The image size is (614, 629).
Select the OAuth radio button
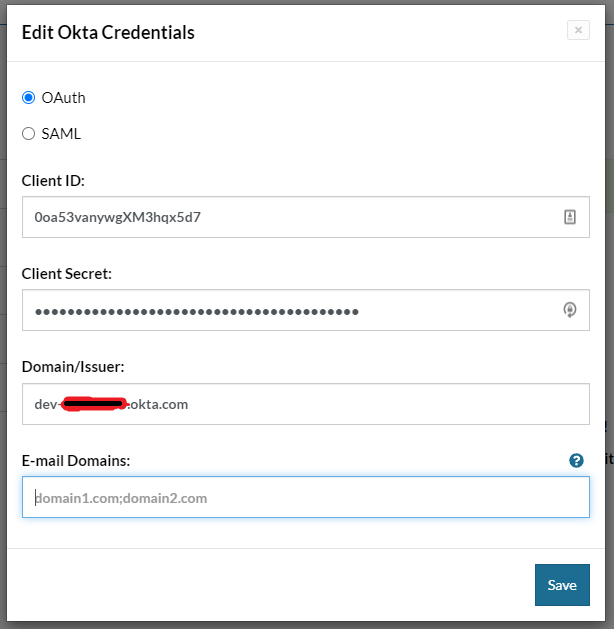tap(28, 98)
